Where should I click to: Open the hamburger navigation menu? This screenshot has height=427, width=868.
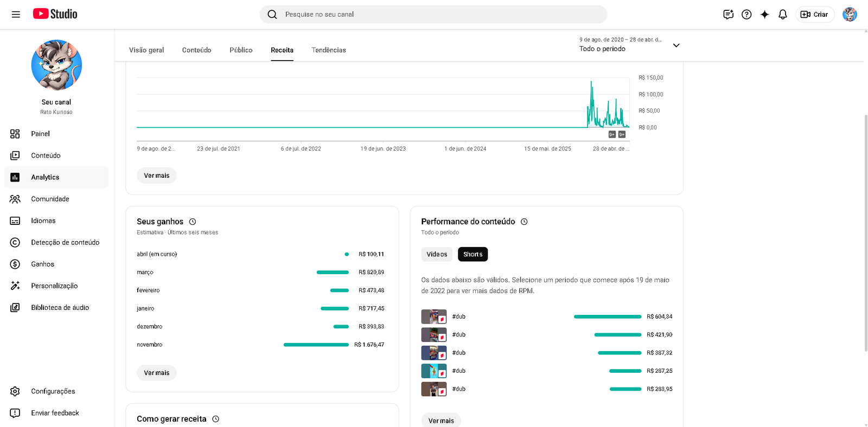[x=16, y=15]
